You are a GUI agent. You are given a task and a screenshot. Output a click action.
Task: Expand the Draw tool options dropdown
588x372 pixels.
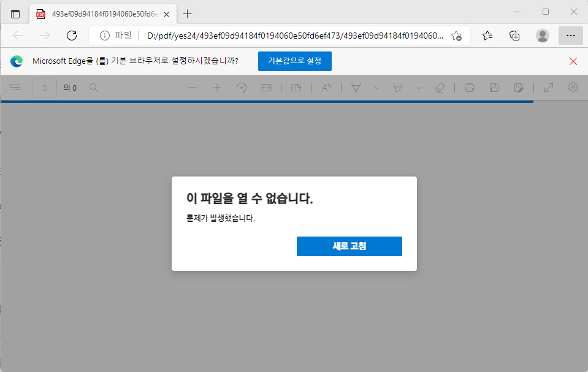pos(377,88)
